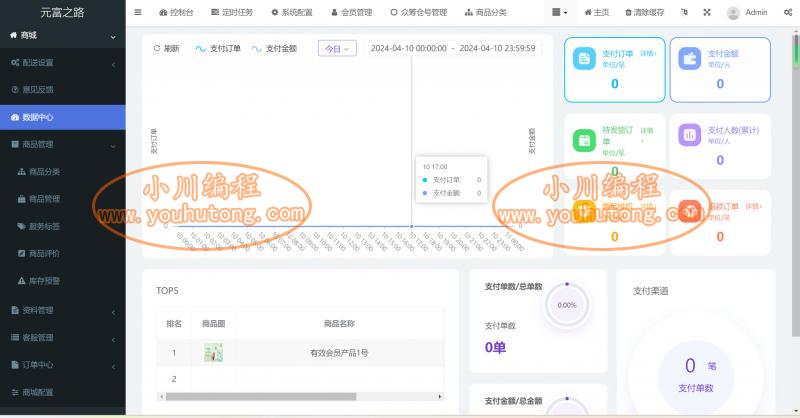Click the 商品名称 column header
Screen dimensions: 800x418
click(339, 324)
